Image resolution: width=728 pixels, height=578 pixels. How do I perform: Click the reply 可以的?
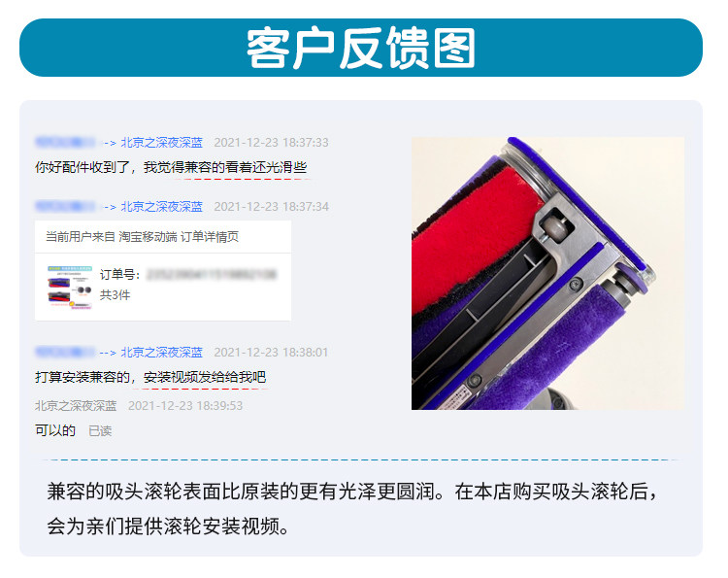54,430
